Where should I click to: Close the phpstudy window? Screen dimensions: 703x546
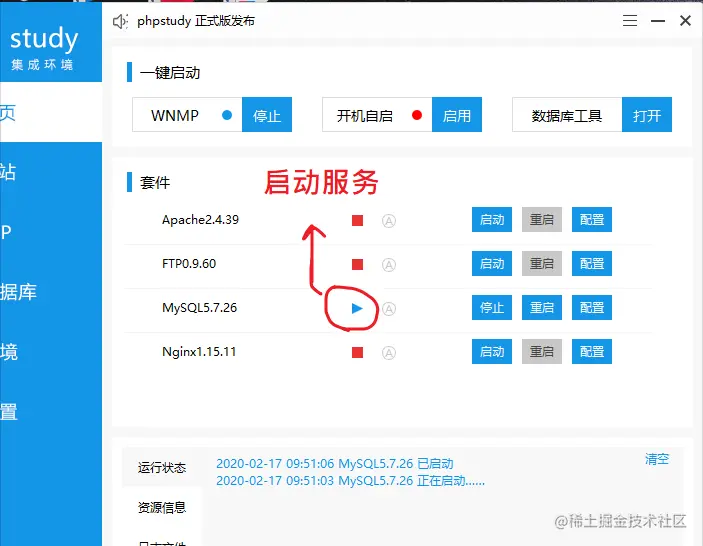coord(685,21)
